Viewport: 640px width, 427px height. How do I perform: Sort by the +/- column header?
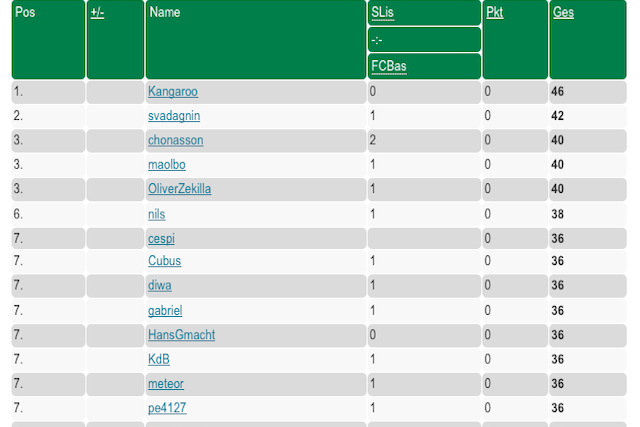point(97,13)
